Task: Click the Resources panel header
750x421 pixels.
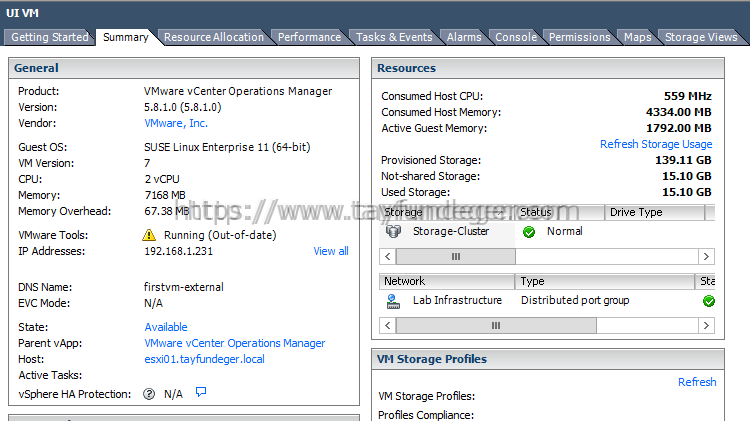Action: pos(548,68)
